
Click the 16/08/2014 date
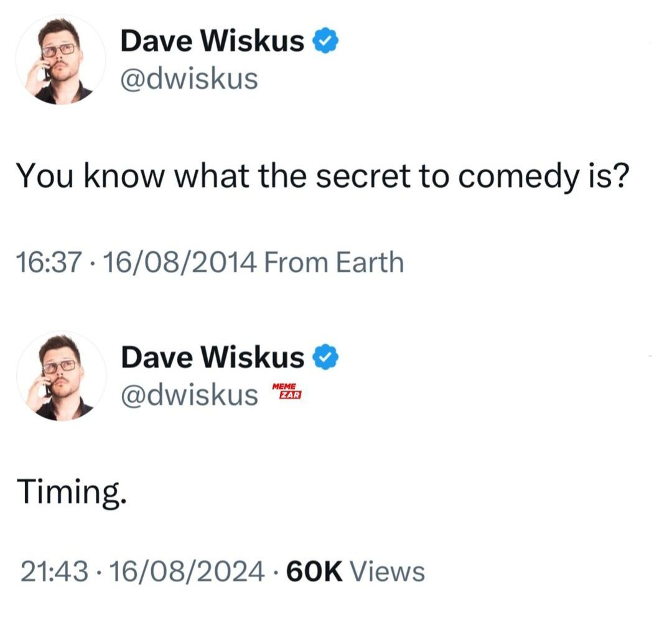pos(180,262)
